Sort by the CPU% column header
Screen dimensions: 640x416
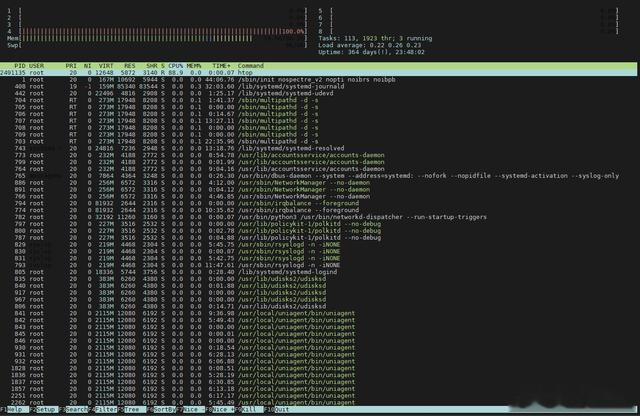[176, 66]
